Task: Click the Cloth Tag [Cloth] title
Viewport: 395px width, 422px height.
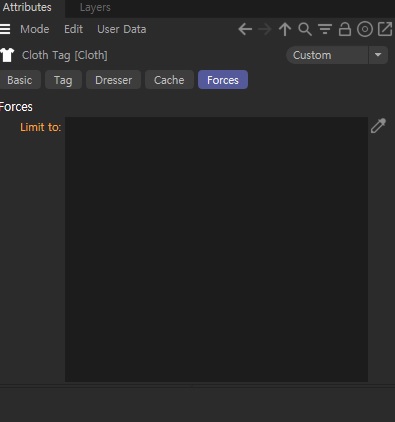Action: [65, 55]
